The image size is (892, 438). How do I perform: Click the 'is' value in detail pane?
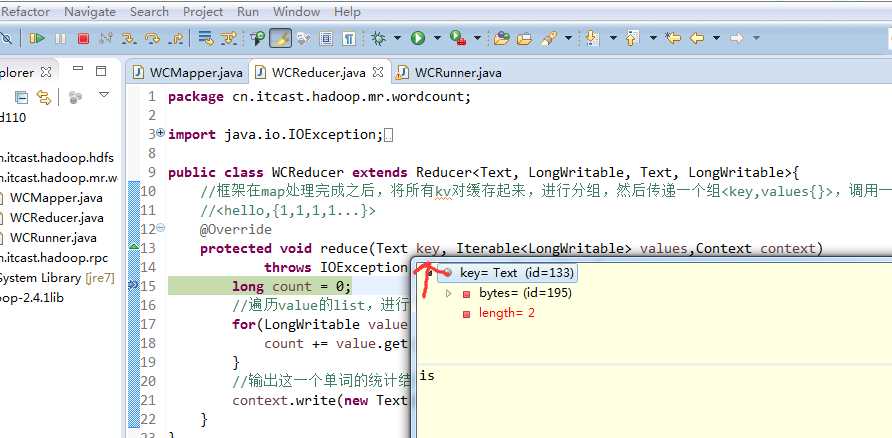pyautogui.click(x=427, y=376)
